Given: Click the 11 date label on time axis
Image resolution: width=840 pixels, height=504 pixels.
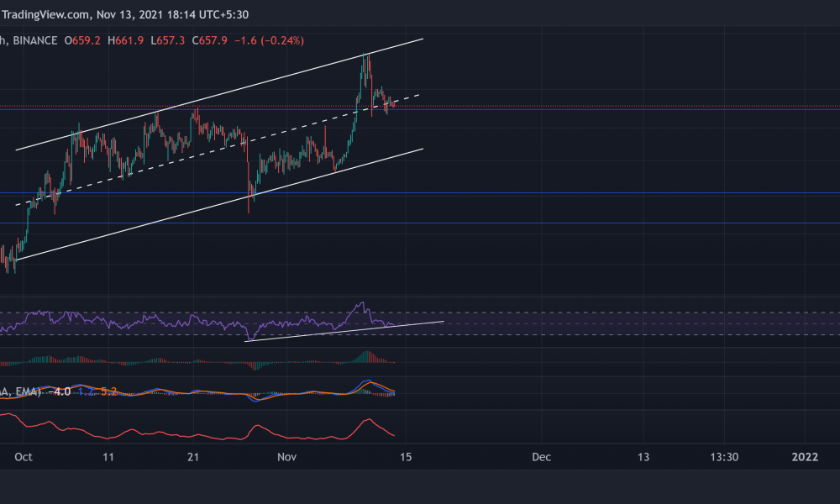Looking at the screenshot, I should coord(108,457).
